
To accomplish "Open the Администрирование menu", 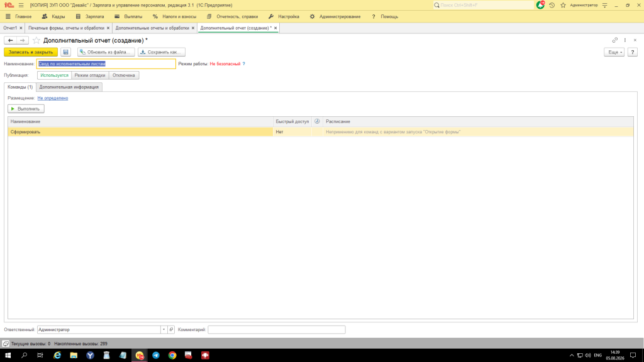I will (x=335, y=17).
